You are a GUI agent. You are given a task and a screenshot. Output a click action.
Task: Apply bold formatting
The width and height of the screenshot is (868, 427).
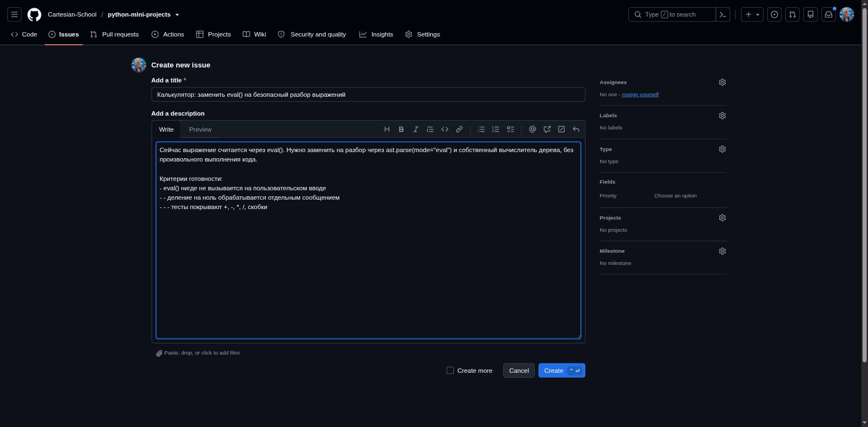(401, 129)
